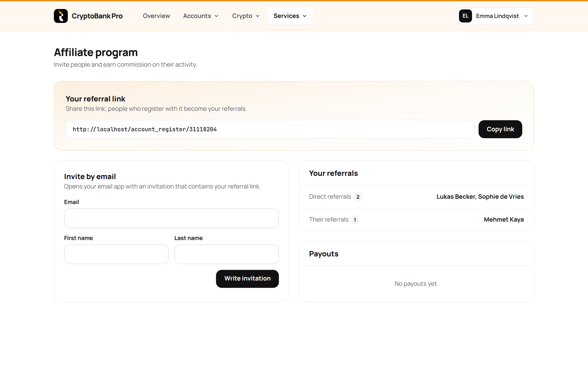
Task: Open the Services dropdown menu
Action: pos(290,16)
